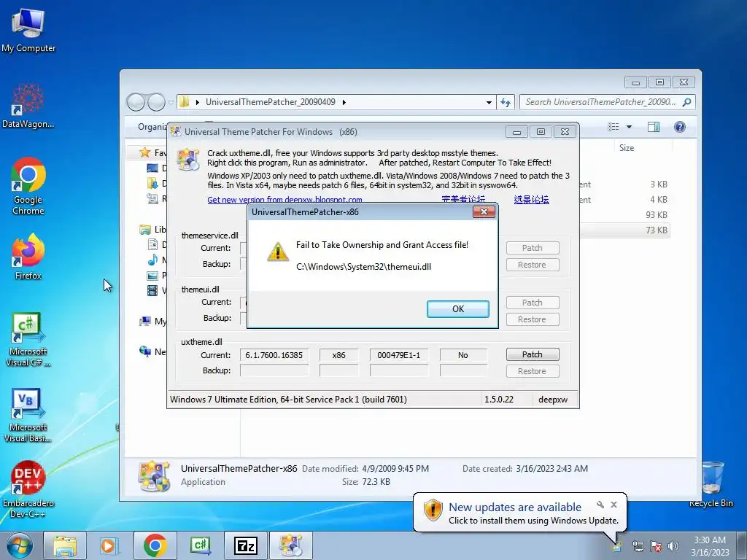This screenshot has height=560, width=747.
Task: Open My Computer desktop icon
Action: pos(28,29)
